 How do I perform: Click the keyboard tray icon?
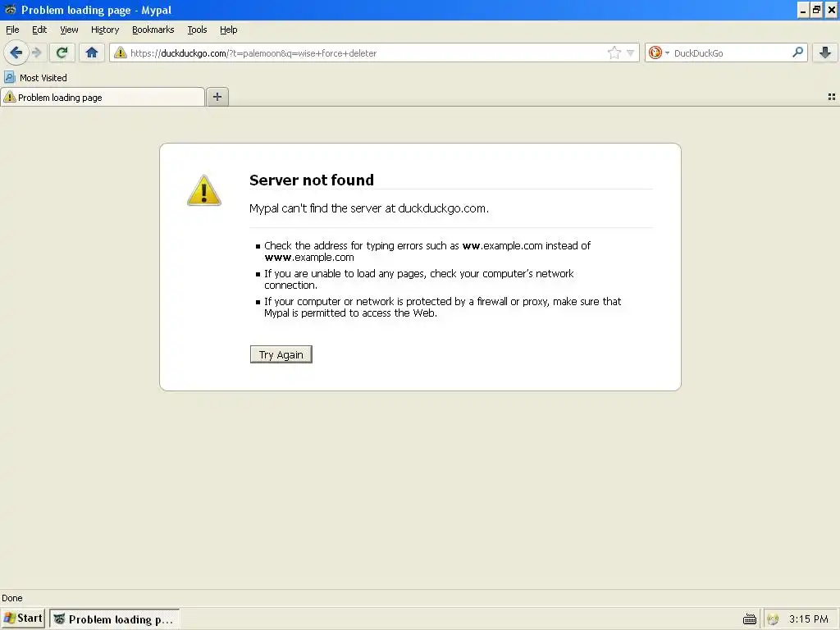click(x=750, y=619)
